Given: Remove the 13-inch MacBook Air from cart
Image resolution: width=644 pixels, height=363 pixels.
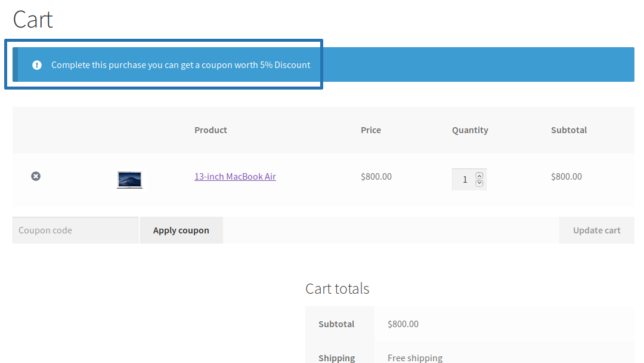Looking at the screenshot, I should (x=36, y=176).
